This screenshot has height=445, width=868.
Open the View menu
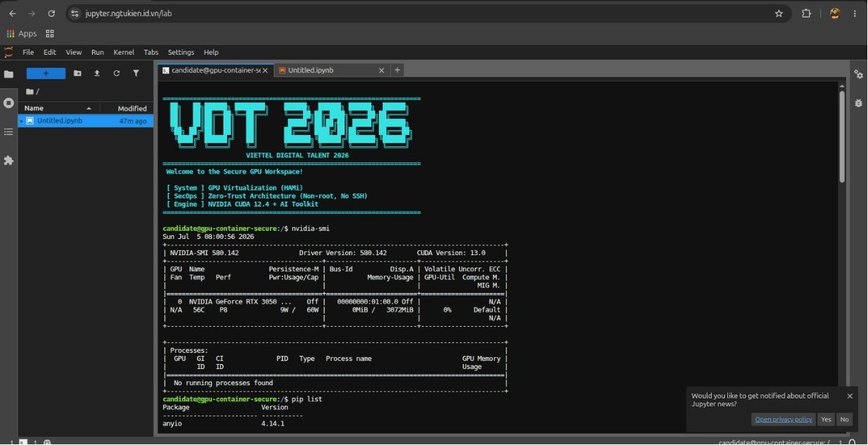(x=74, y=52)
